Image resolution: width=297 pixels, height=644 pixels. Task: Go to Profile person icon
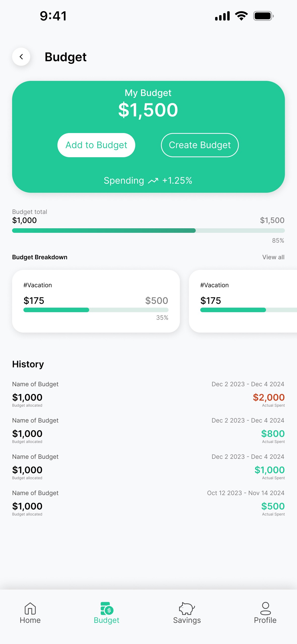point(266,608)
